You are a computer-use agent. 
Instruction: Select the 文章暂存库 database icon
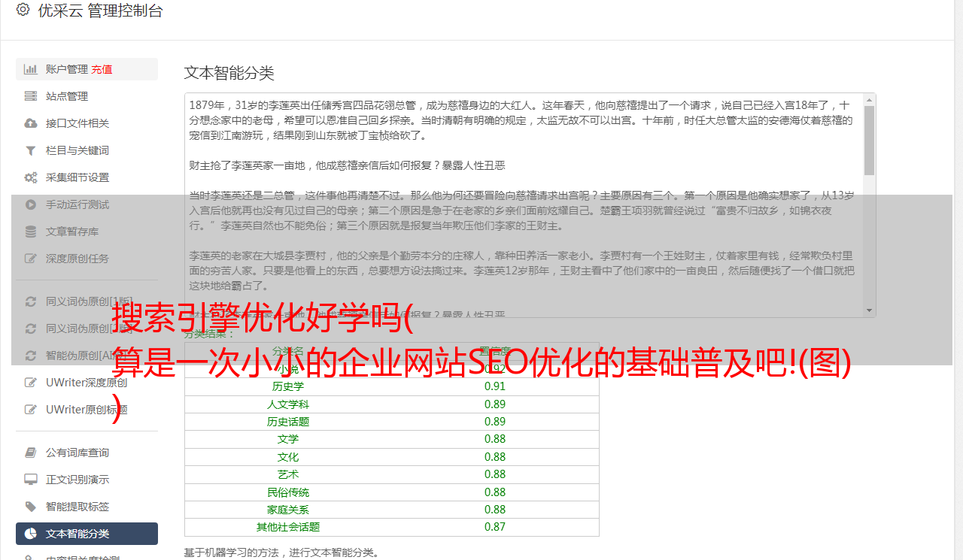tap(30, 232)
